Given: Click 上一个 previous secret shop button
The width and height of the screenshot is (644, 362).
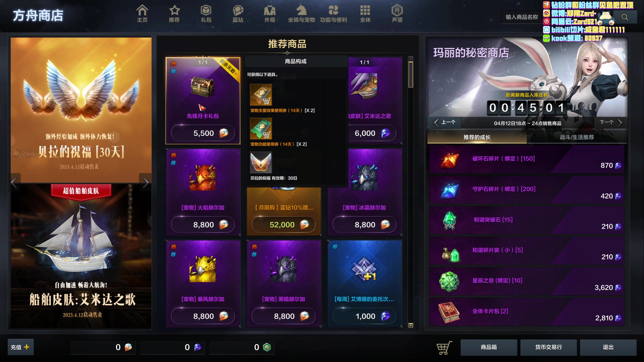Looking at the screenshot, I should click(445, 122).
